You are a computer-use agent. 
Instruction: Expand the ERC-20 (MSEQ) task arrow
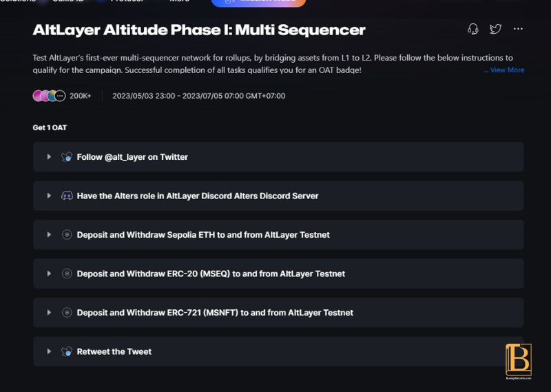pyautogui.click(x=49, y=274)
